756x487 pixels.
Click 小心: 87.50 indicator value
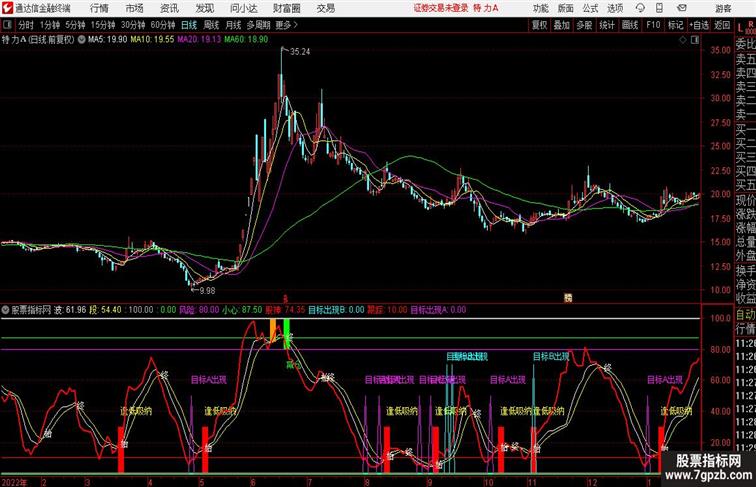pyautogui.click(x=243, y=310)
